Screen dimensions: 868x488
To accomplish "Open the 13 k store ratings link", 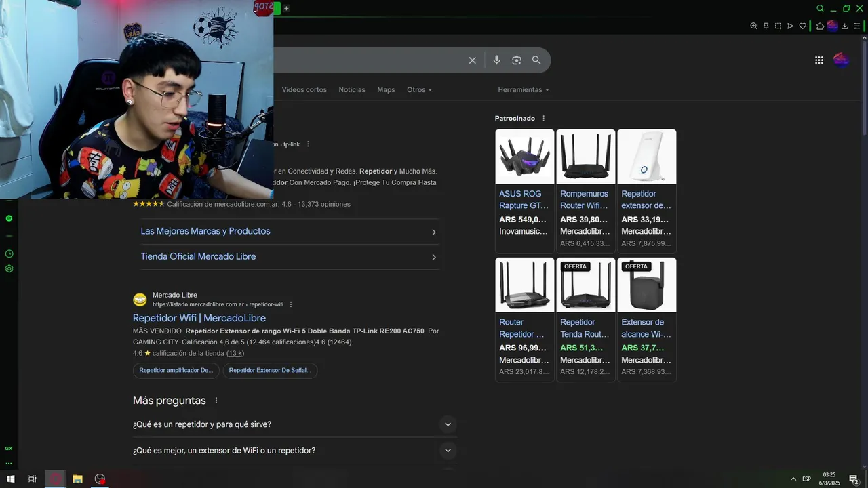I will (x=235, y=354).
